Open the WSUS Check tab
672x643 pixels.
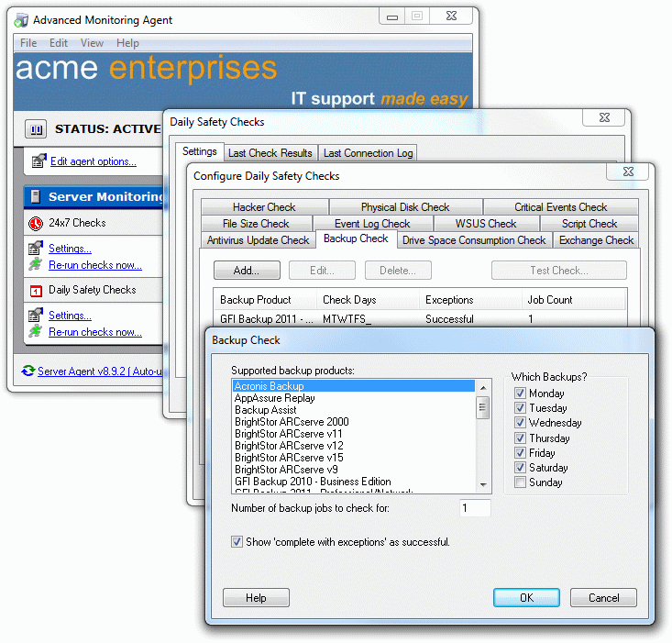click(x=486, y=224)
